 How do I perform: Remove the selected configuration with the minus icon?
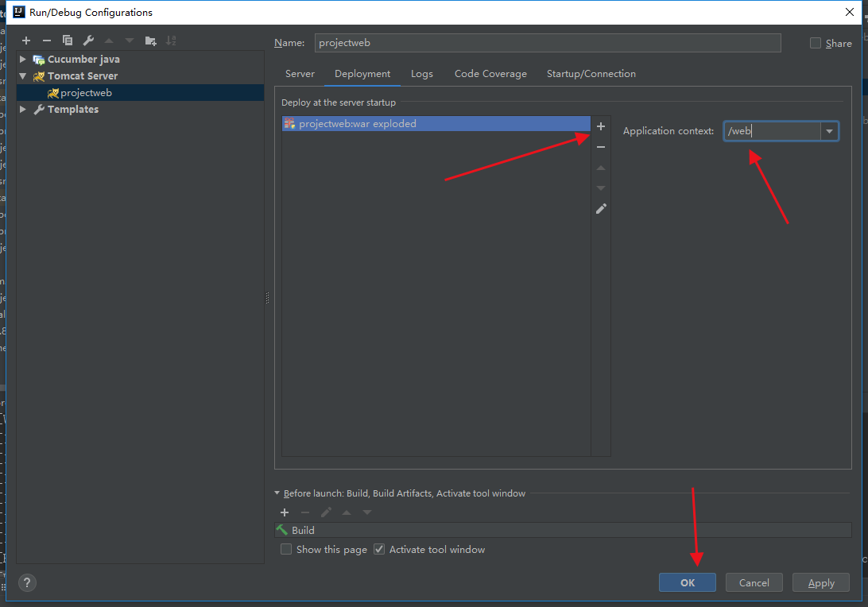[46, 41]
